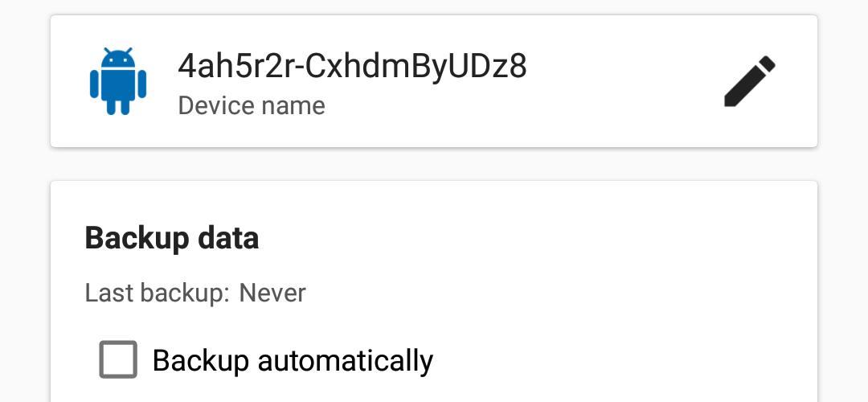Click the device name 4ah5r2r-CxhdmByUDz8
The width and height of the screenshot is (868, 402).
click(x=352, y=67)
